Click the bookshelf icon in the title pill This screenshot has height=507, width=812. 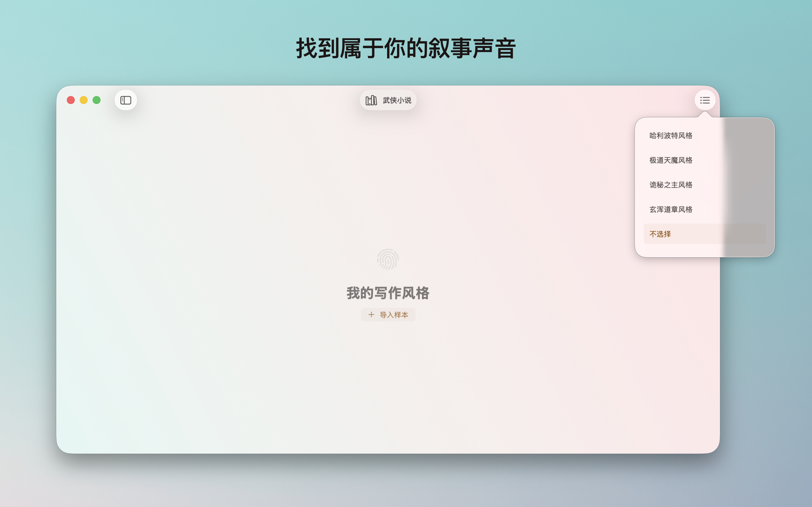371,100
